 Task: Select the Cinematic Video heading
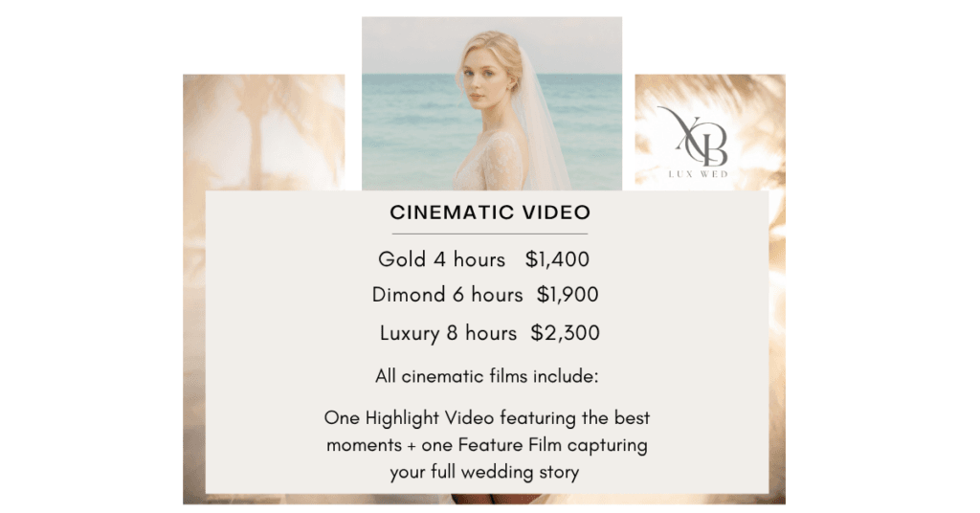pyautogui.click(x=490, y=212)
